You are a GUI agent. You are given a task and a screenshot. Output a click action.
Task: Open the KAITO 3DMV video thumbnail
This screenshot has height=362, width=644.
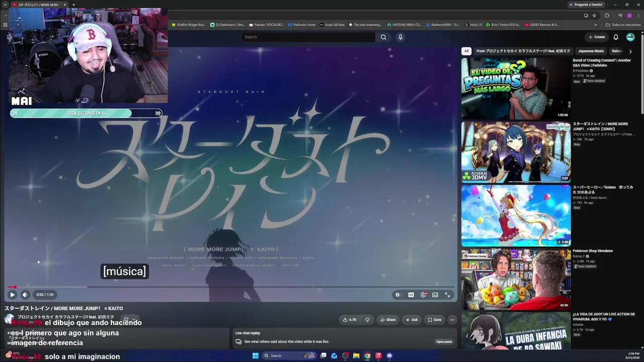516,152
